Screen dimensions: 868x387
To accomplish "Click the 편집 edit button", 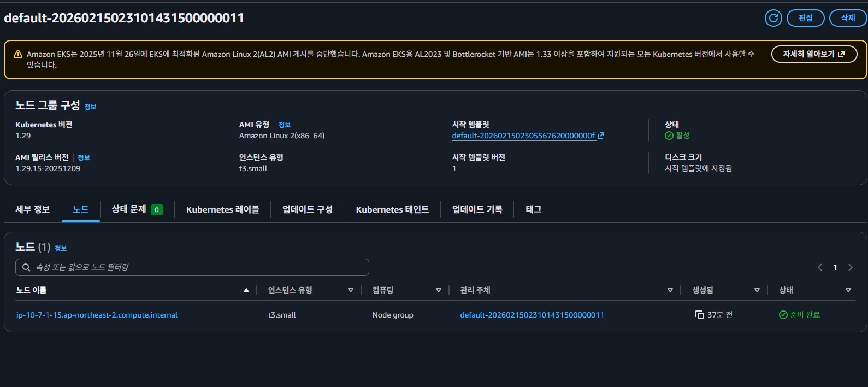I will pos(806,18).
